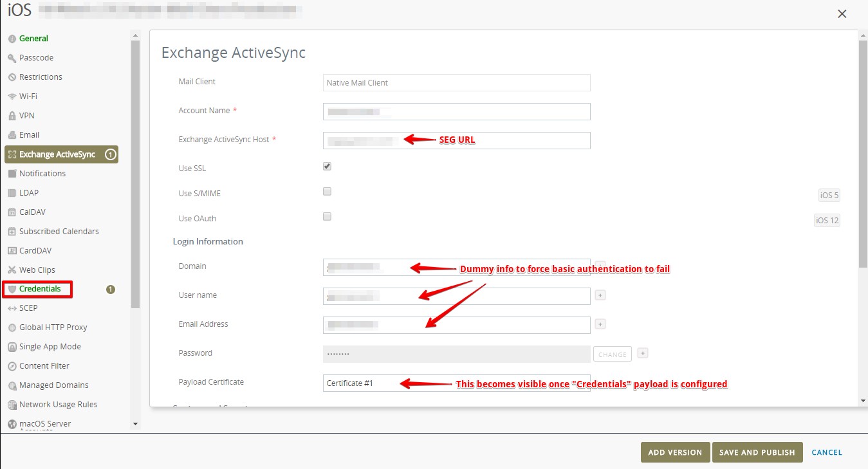Open the Credentials payload section
The height and width of the screenshot is (469, 868).
point(40,289)
